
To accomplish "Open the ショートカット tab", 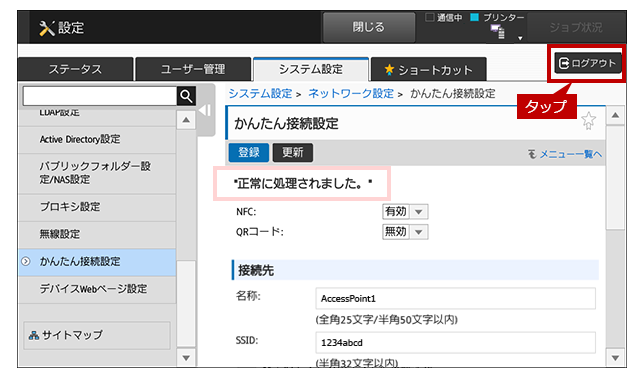I will (x=429, y=69).
